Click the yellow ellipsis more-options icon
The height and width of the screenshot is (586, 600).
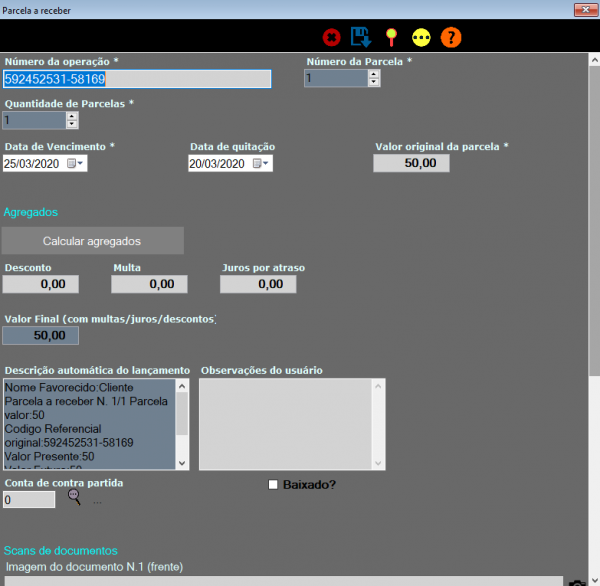point(421,38)
